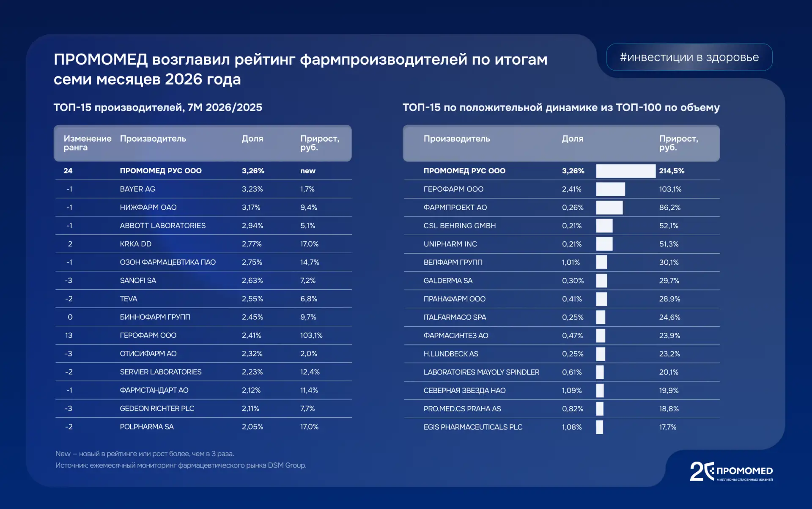The image size is (812, 509).
Task: Click the rank change value 24
Action: click(68, 171)
